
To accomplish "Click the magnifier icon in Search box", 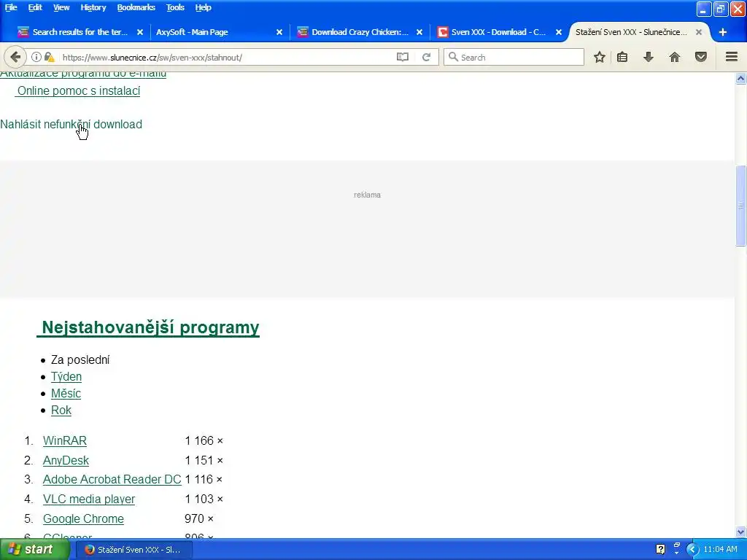I will (453, 57).
